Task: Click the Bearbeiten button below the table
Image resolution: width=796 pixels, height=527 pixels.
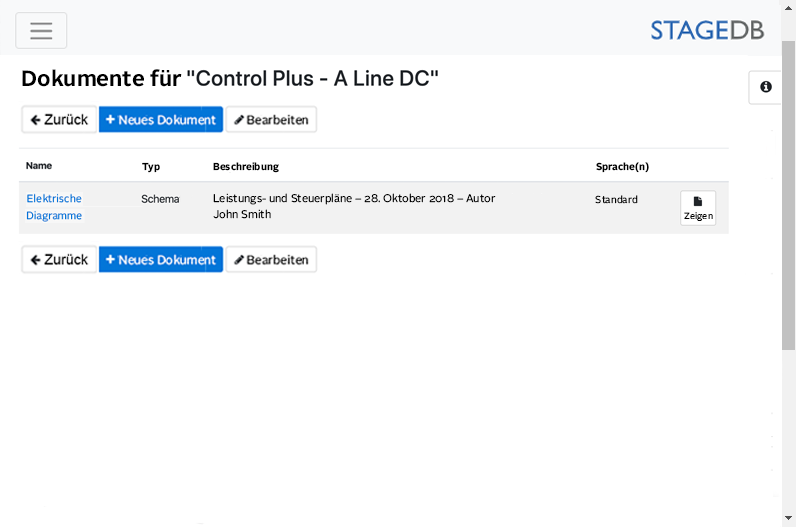Action: (271, 260)
